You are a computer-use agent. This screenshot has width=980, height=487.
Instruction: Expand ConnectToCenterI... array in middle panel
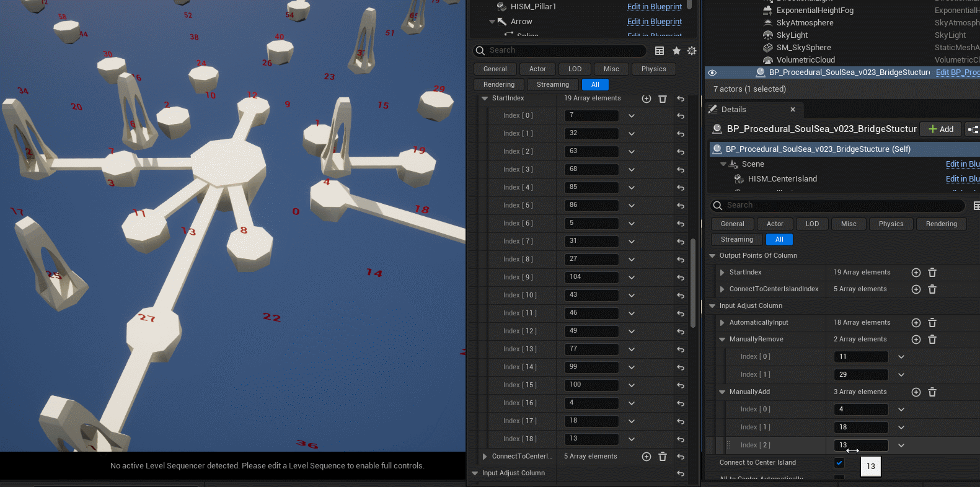point(485,457)
